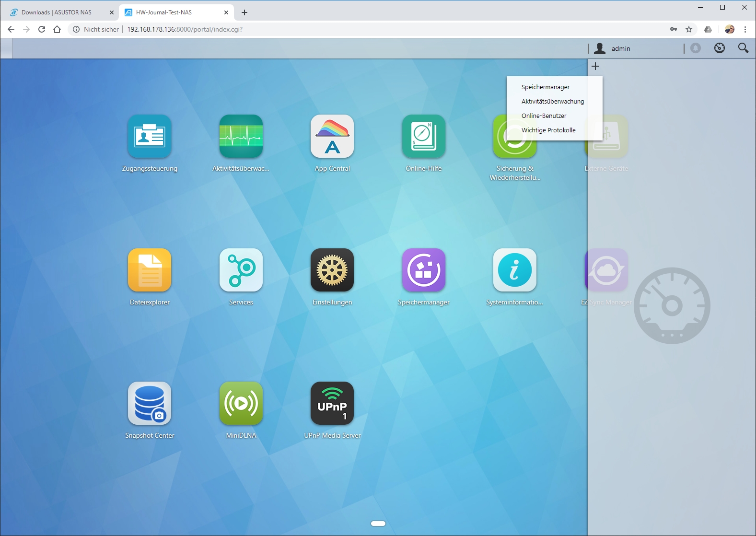Open Einstellungen gear icon
The image size is (756, 536).
(332, 270)
